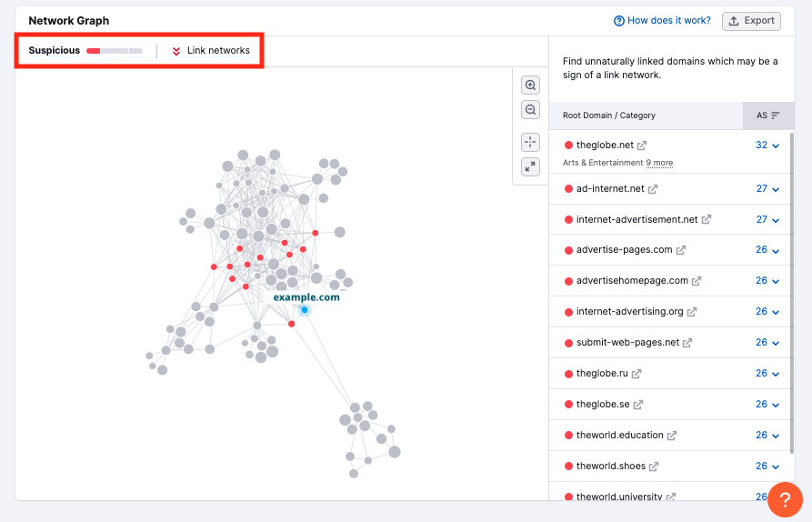Zoom in on the network graph
812x522 pixels.
tap(531, 85)
